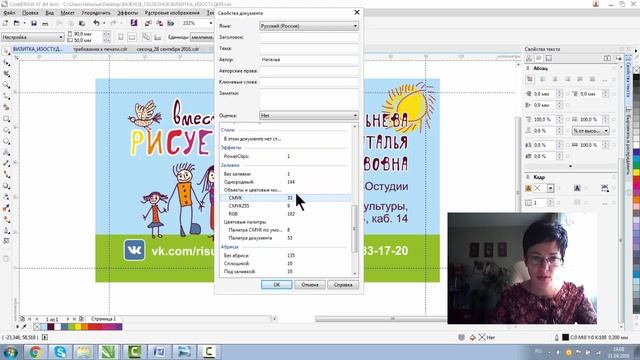Click the Заметки notes text area
The image size is (640, 360).
(309, 99)
